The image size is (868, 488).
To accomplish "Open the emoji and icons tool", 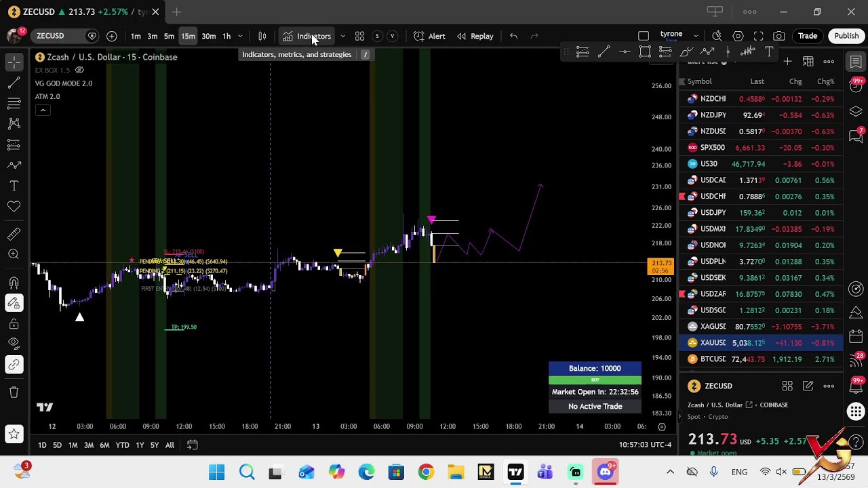I will click(14, 206).
